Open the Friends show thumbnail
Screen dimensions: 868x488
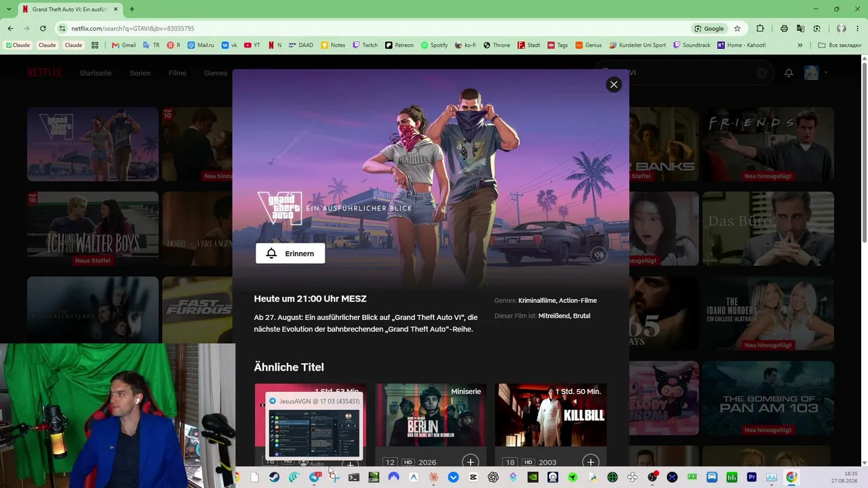tap(768, 144)
